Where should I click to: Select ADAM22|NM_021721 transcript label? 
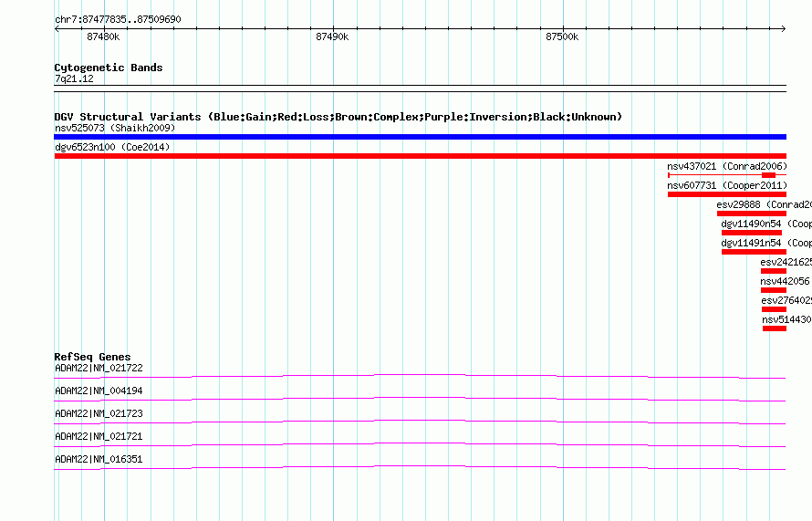(99, 436)
